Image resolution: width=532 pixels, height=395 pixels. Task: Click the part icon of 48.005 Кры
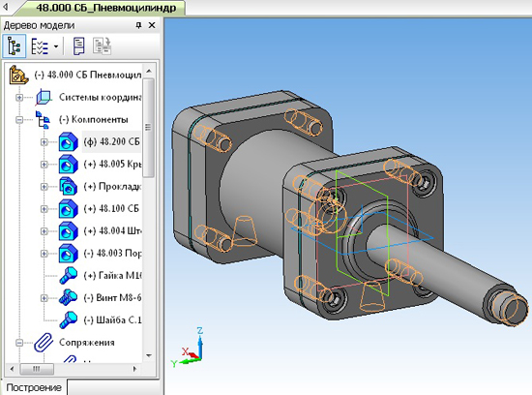(x=69, y=165)
